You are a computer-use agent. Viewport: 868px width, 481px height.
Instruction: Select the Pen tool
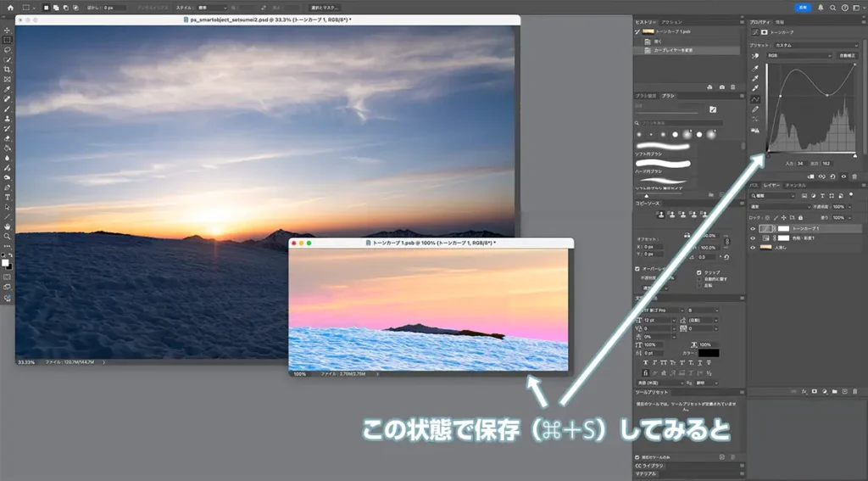click(x=7, y=187)
